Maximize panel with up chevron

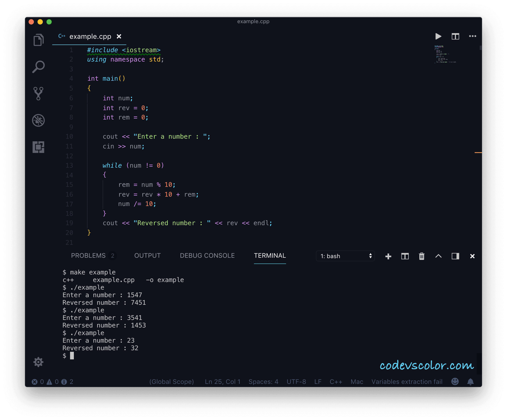(x=438, y=256)
